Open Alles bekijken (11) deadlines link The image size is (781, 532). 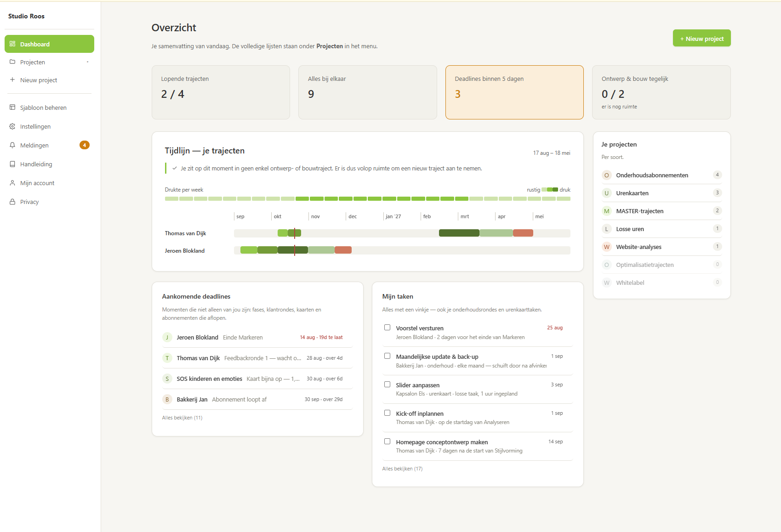coord(182,418)
